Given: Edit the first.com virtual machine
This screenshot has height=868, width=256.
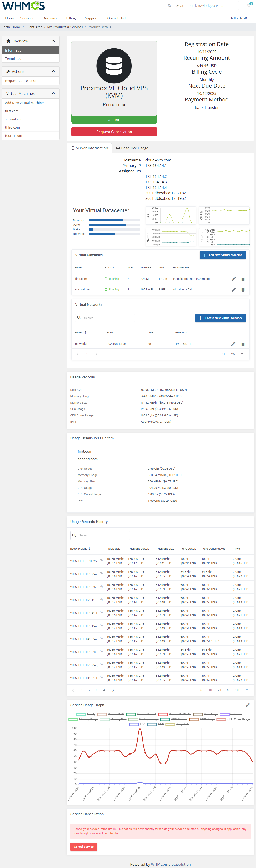Looking at the screenshot, I should pos(234,279).
